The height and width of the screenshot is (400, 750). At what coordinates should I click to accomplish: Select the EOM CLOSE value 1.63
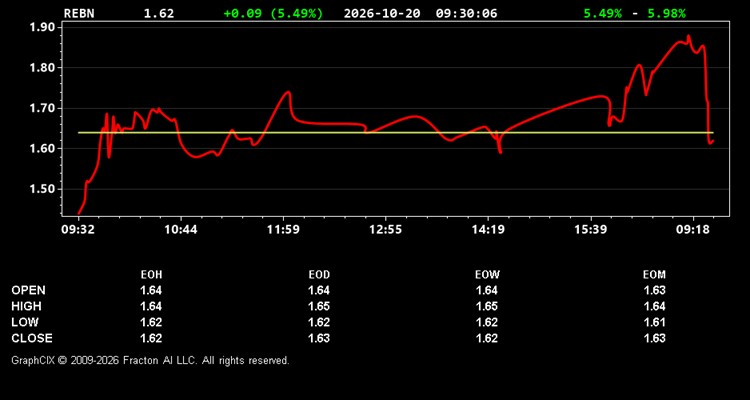(654, 338)
